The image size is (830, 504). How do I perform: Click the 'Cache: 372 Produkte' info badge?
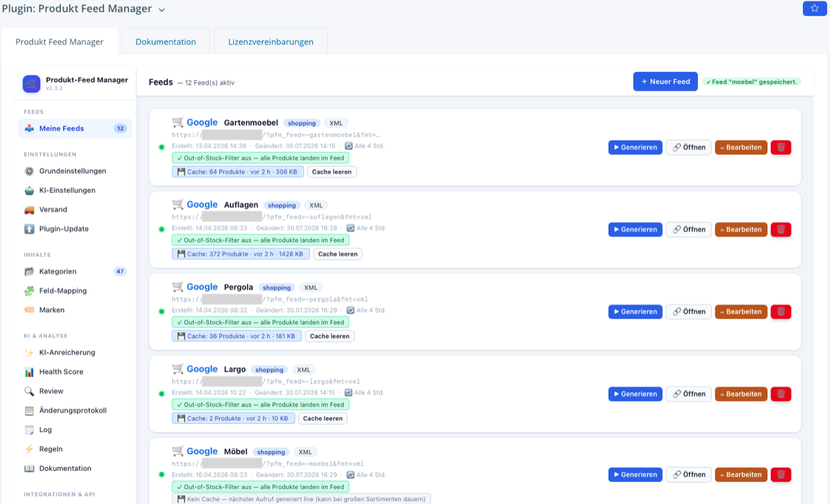pyautogui.click(x=241, y=254)
